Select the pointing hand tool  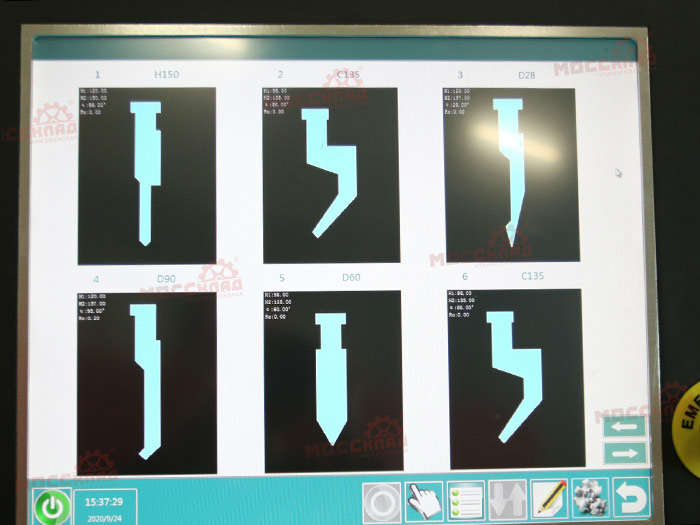pyautogui.click(x=424, y=499)
